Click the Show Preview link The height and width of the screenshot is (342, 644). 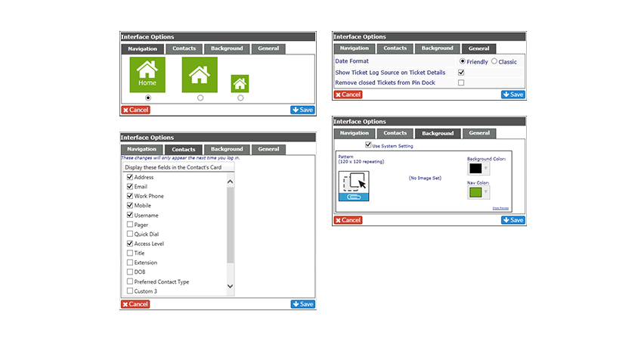coord(500,208)
